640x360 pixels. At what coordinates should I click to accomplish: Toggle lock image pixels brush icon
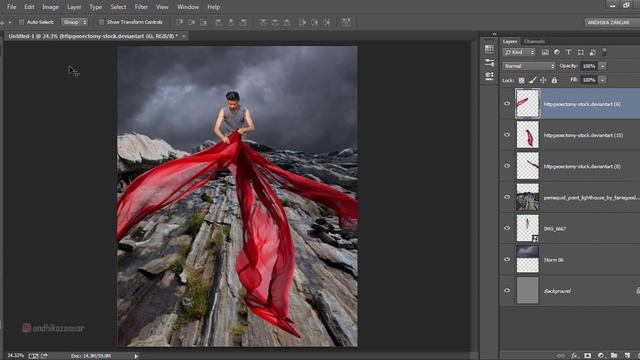point(532,80)
